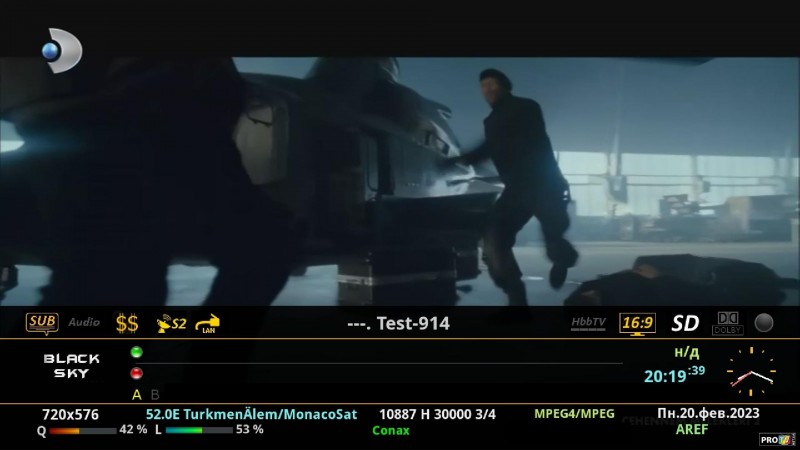Click the SUB subtitles icon

point(42,323)
